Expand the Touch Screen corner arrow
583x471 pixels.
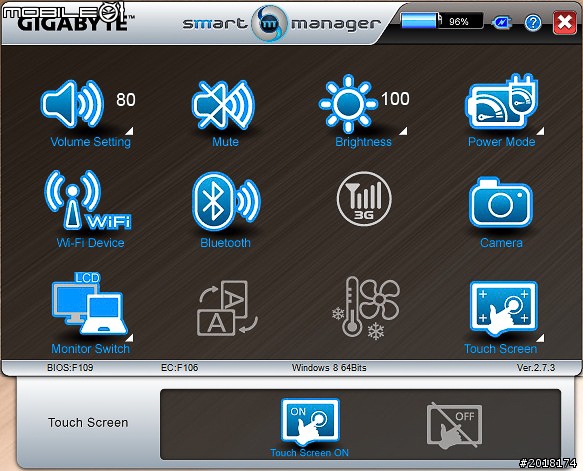pyautogui.click(x=541, y=338)
